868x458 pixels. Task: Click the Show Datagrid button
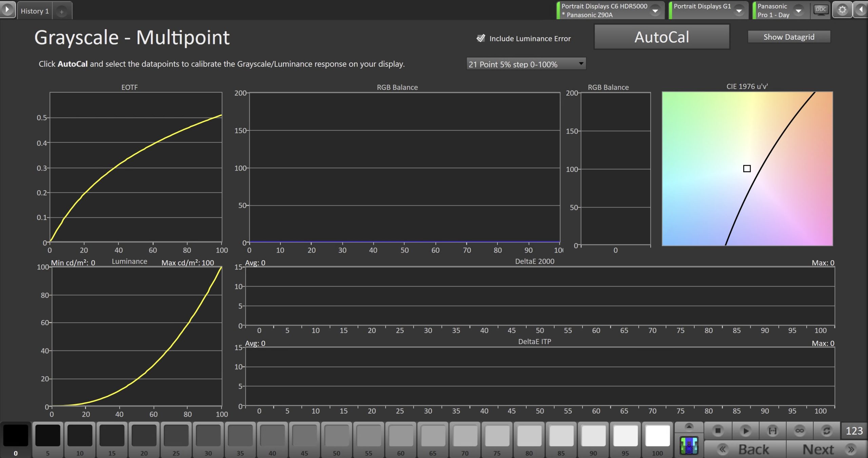coord(789,37)
